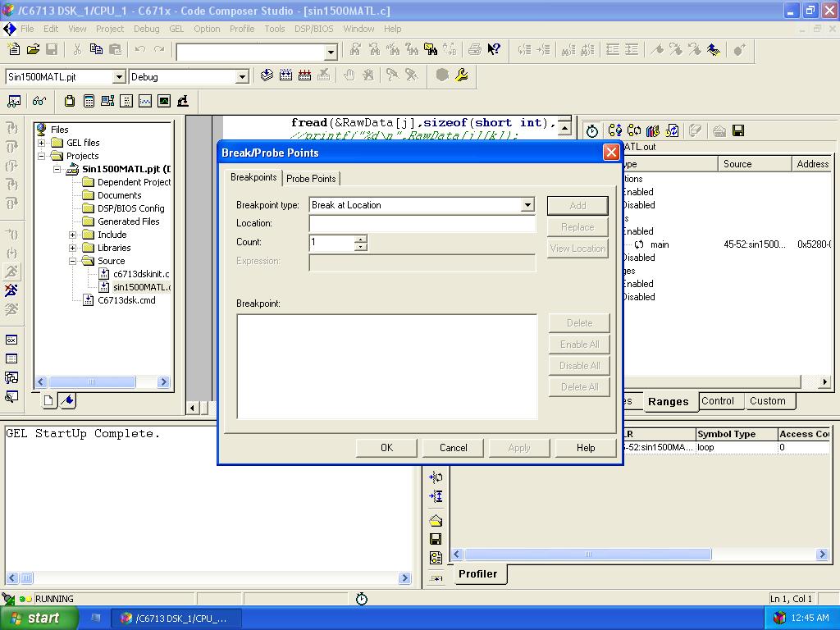Click the Halt running-man icon
840x630 pixels.
click(x=11, y=290)
